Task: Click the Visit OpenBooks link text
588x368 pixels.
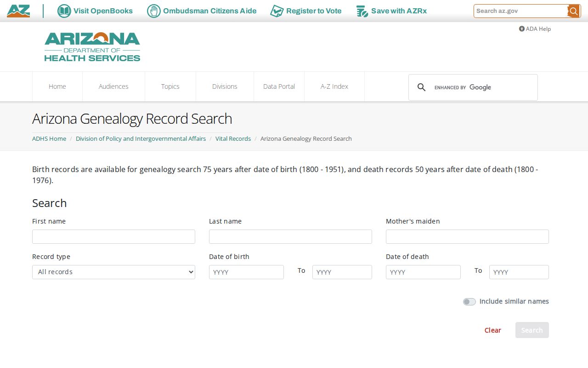Action: click(103, 11)
